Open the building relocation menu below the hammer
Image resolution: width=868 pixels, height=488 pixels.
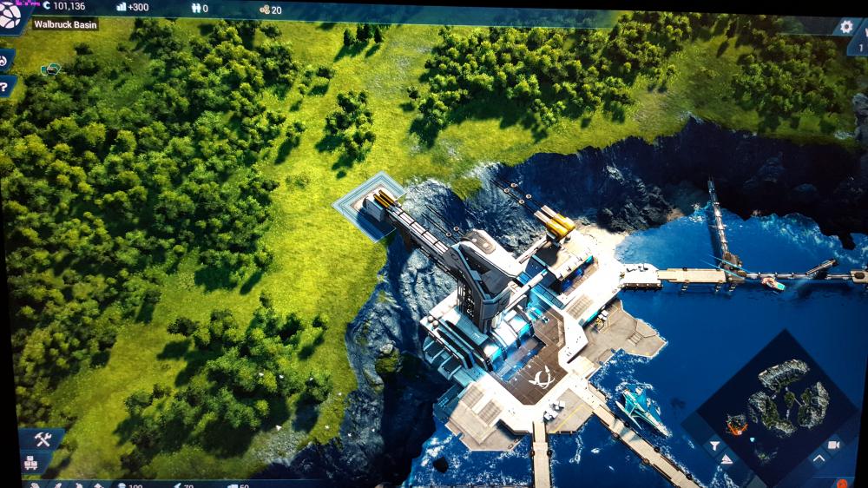[x=31, y=463]
